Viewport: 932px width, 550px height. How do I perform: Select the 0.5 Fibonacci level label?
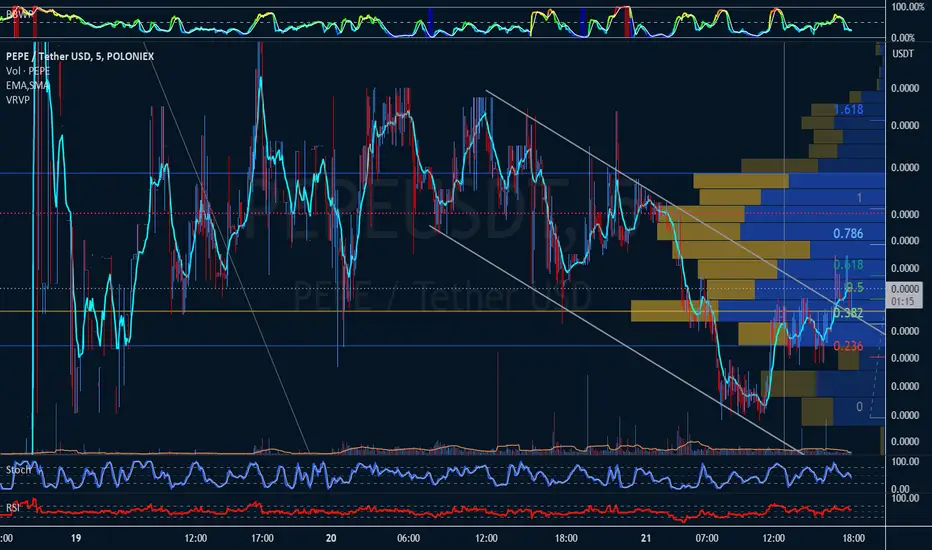pos(854,287)
